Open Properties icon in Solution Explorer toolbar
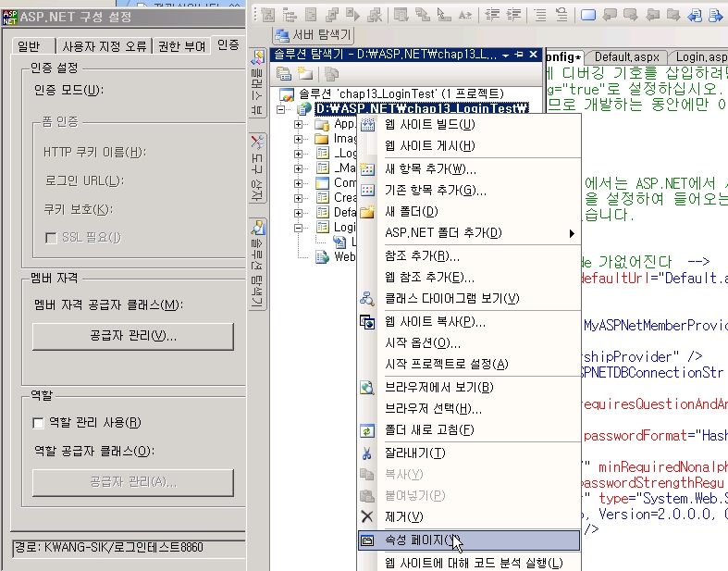This screenshot has height=571, width=728. coord(284,73)
